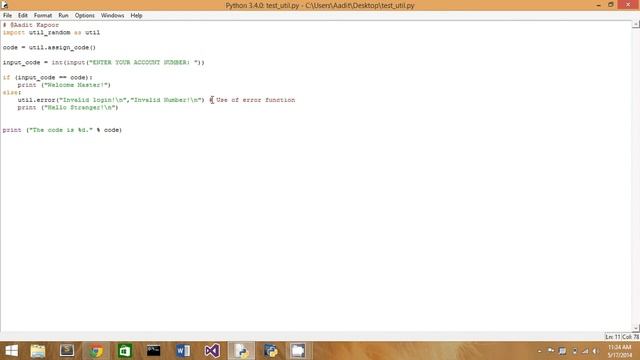This screenshot has height=360, width=640.
Task: Click the Col: 78 status bar indicator
Action: point(631,337)
